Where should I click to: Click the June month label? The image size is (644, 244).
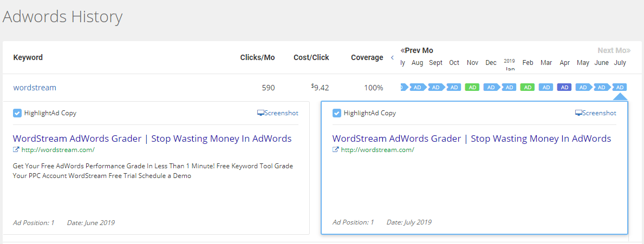pos(602,63)
